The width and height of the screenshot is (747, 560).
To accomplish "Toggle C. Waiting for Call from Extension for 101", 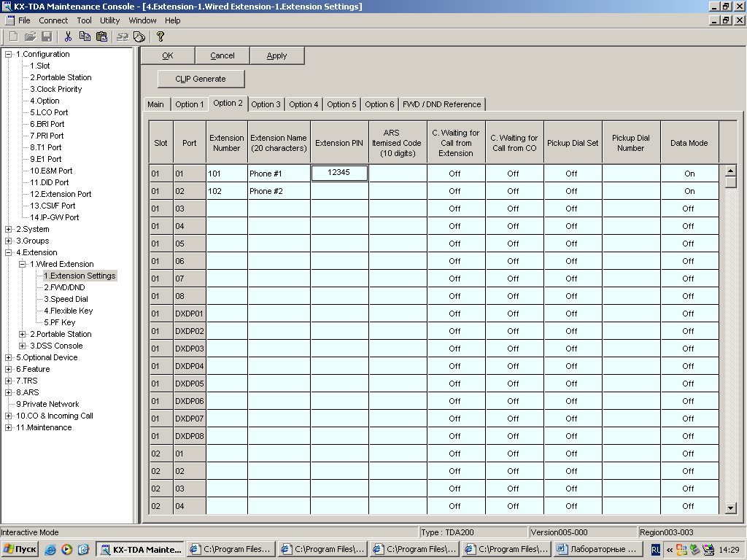I will pos(455,174).
